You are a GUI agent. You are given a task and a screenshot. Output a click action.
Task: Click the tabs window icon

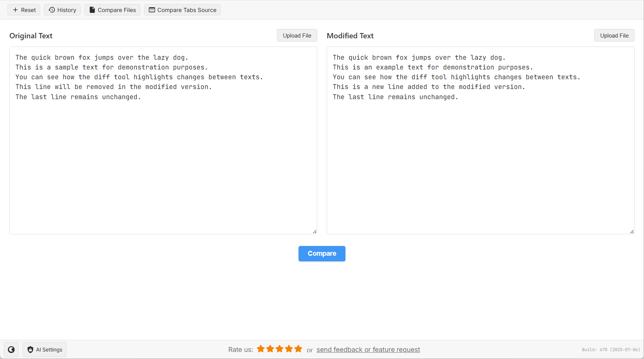(152, 10)
